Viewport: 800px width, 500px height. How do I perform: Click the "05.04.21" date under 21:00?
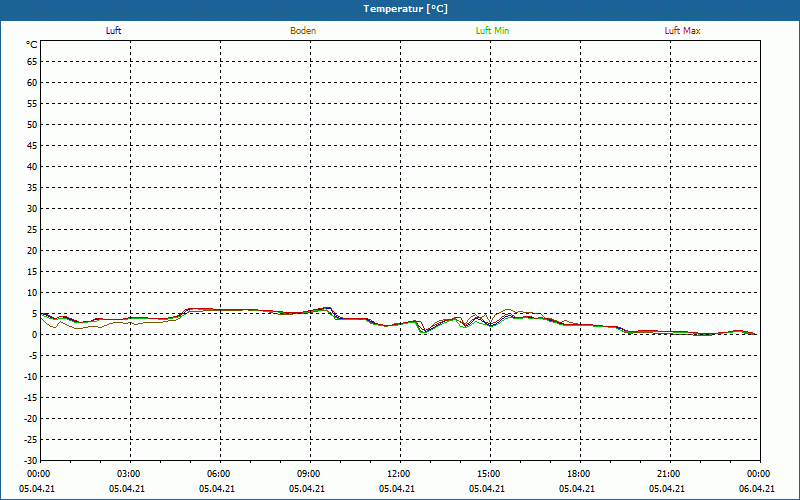[x=666, y=489]
